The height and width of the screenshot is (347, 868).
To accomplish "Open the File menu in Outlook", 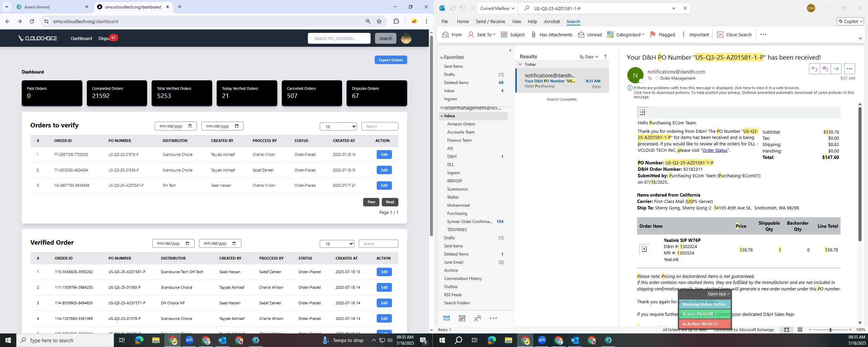I will coord(445,21).
